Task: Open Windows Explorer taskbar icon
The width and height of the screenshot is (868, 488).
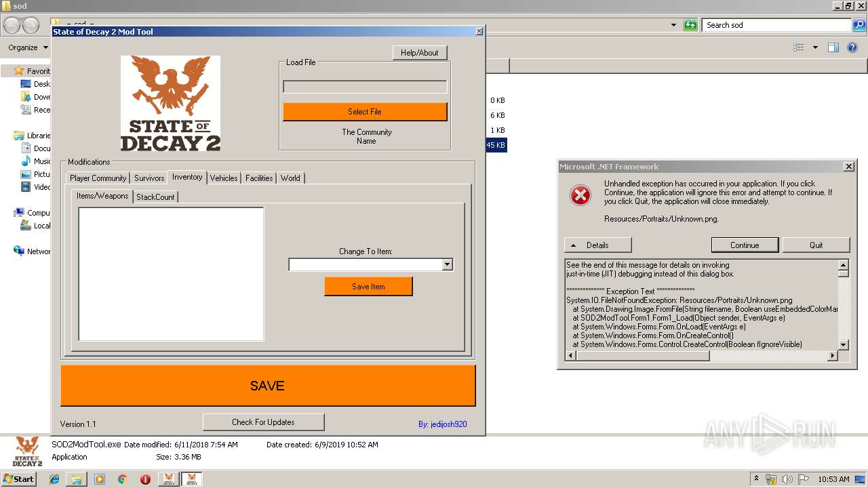Action: click(77, 479)
